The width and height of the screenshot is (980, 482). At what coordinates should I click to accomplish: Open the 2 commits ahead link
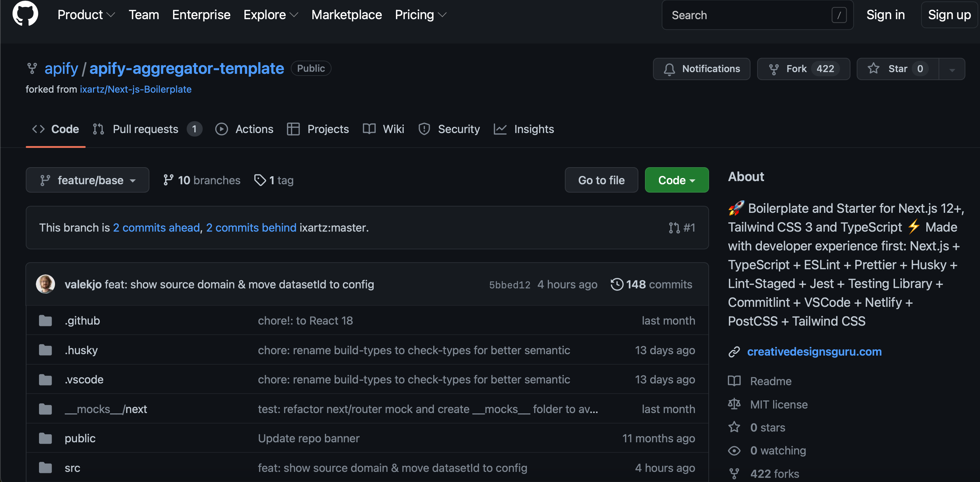[156, 227]
